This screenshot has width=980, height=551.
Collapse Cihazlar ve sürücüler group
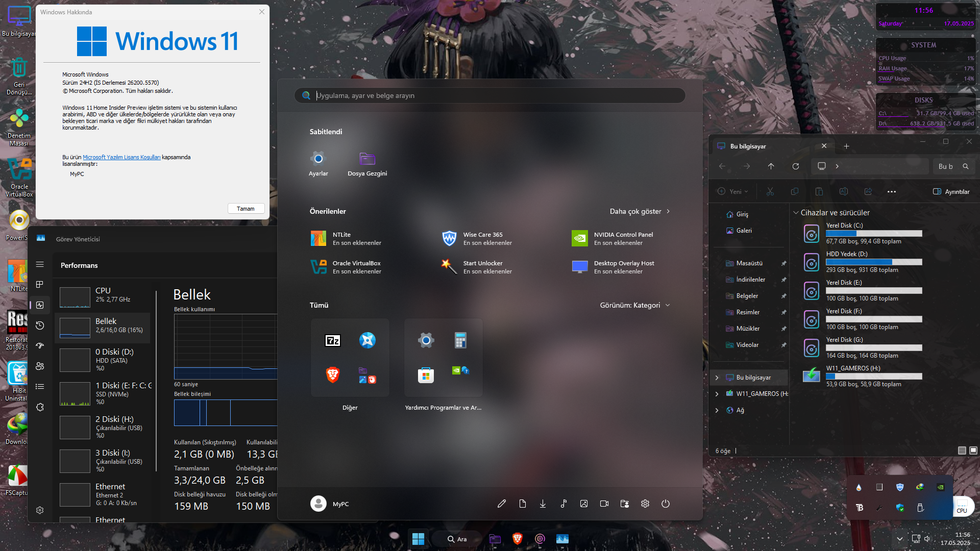coord(796,213)
